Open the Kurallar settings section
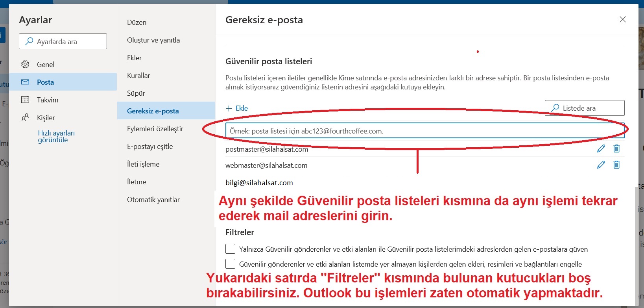The image size is (644, 308). click(138, 76)
